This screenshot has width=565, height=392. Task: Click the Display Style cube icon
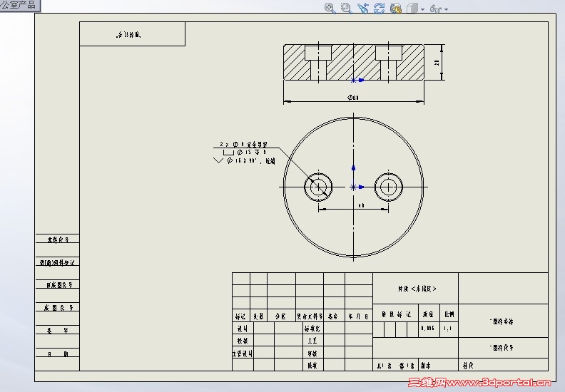tap(412, 9)
